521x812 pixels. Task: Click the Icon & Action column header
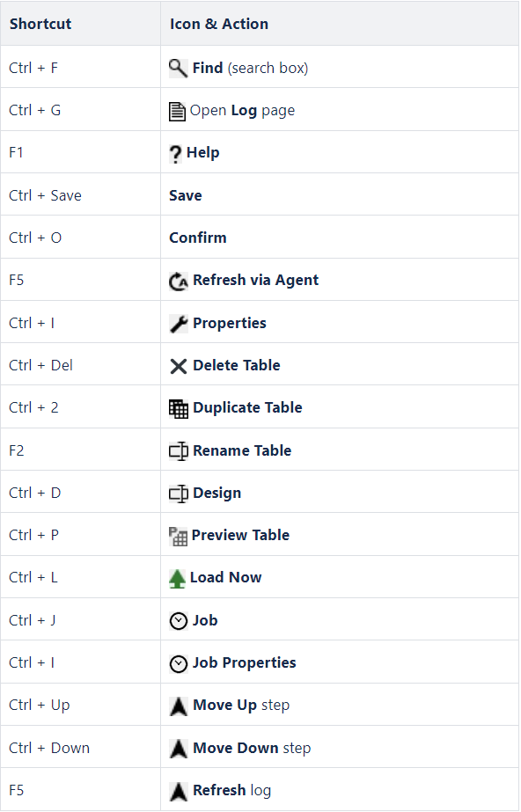pyautogui.click(x=219, y=24)
